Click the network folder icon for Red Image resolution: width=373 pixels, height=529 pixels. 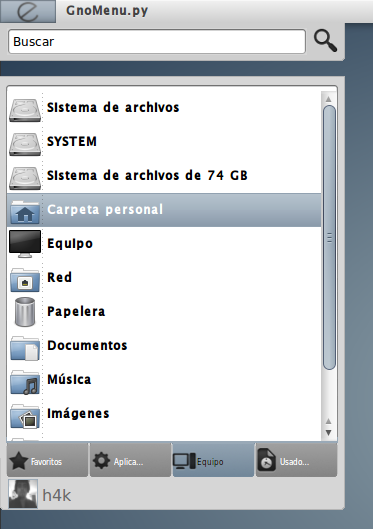point(25,280)
